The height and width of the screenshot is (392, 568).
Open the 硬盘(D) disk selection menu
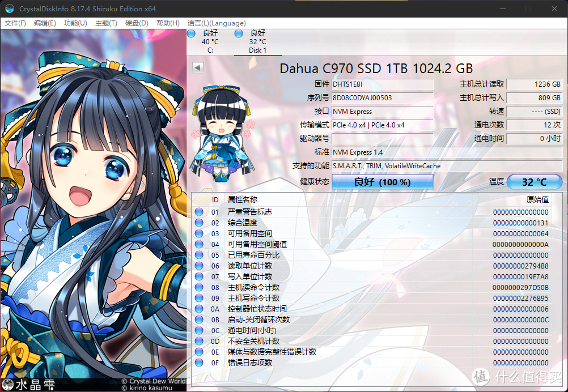pos(136,23)
